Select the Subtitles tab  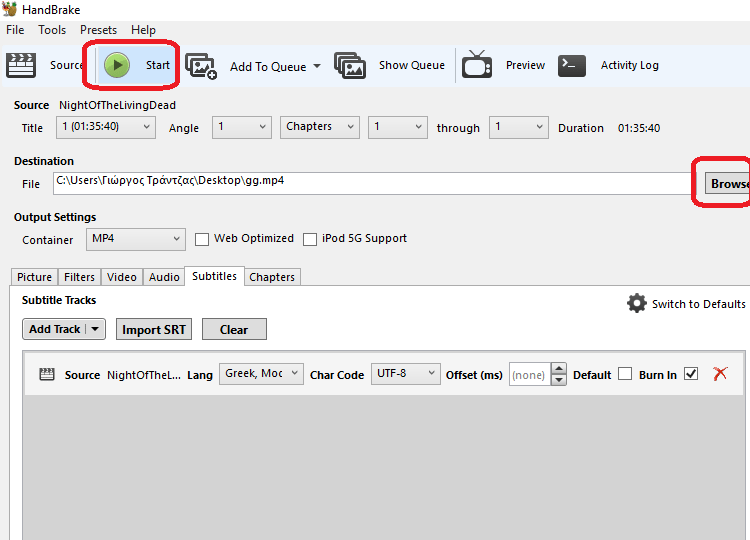(x=214, y=276)
